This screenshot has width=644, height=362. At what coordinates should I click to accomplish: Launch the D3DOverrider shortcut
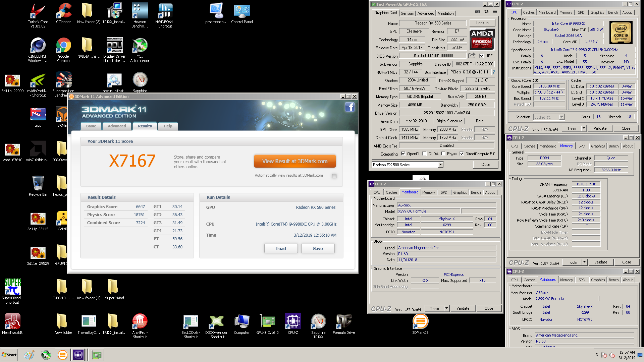[216, 326]
